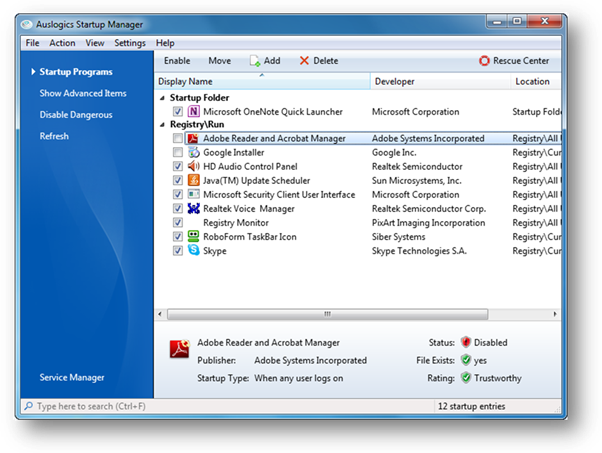
Task: Uncheck HD Audio Control Panel checkbox
Action: tap(177, 166)
